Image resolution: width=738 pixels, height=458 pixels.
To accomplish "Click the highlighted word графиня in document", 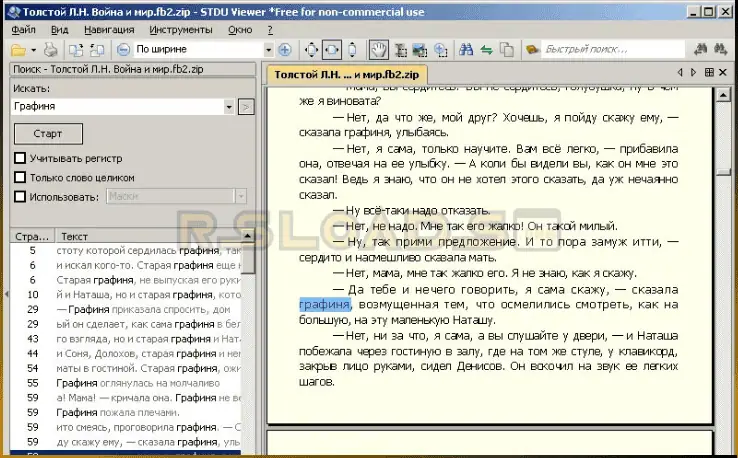I will pos(325,305).
